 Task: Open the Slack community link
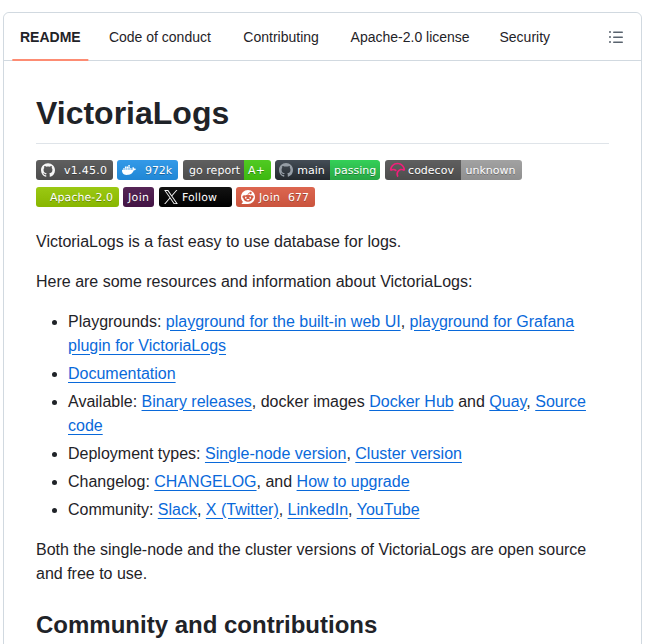click(177, 509)
